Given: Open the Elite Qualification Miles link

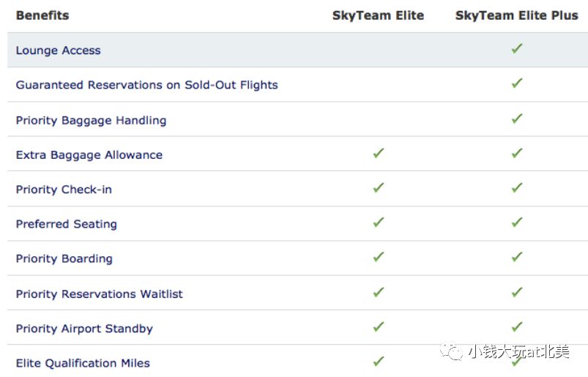Looking at the screenshot, I should coord(83,363).
